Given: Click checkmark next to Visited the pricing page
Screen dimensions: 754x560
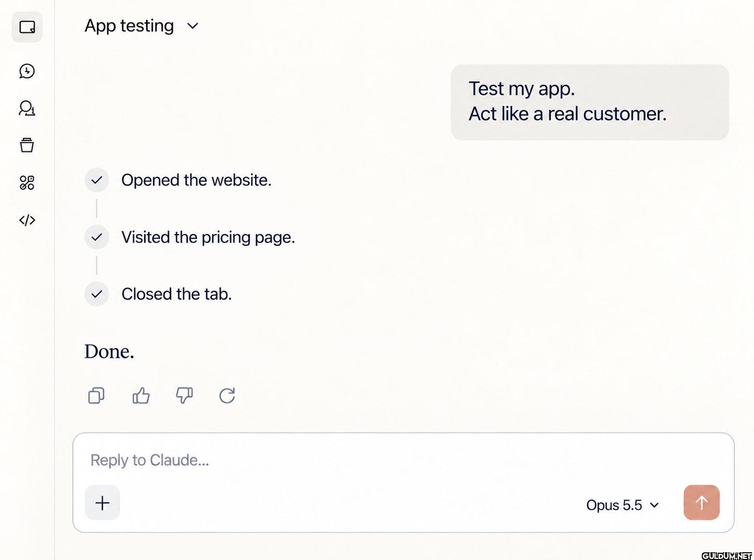Looking at the screenshot, I should click(97, 237).
